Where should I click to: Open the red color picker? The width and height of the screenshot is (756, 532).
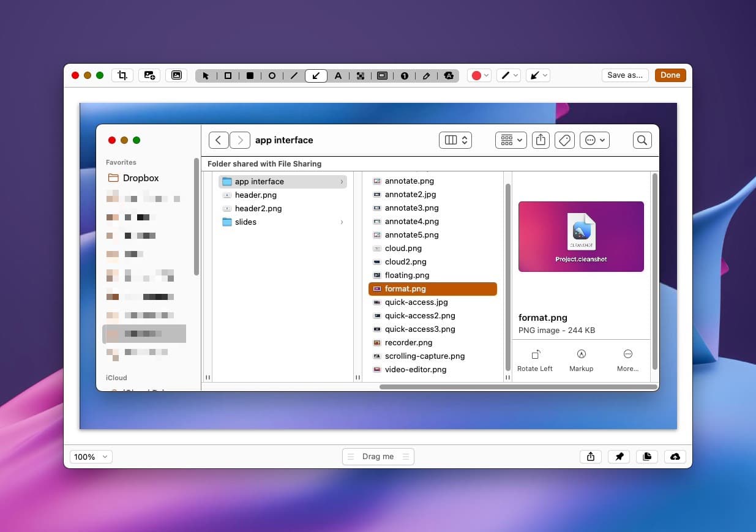pos(479,75)
